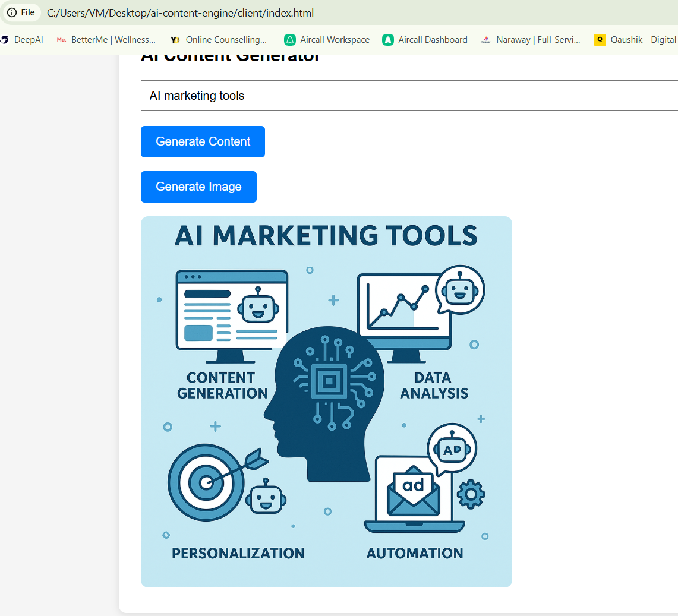Click the gear icon in the generated image

pyautogui.click(x=471, y=494)
